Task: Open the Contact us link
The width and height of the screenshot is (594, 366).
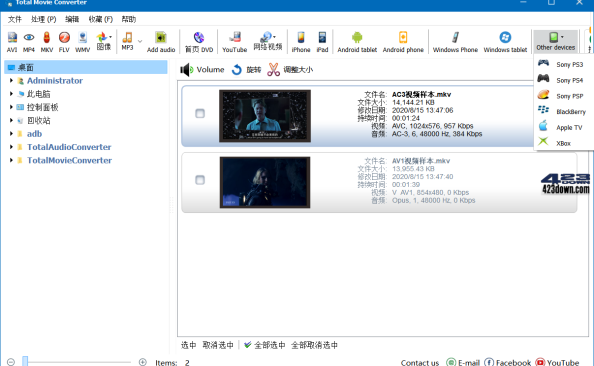Action: click(420, 363)
